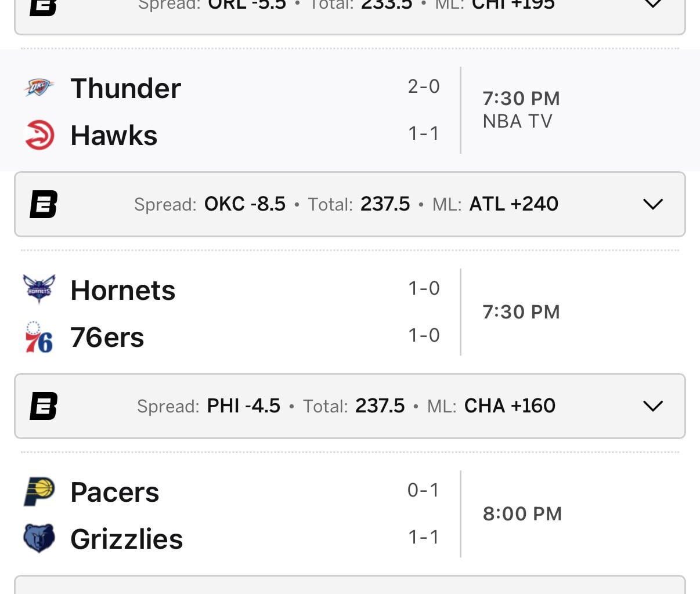700x594 pixels.
Task: Click the CHA +160 moneyline odds
Action: click(x=509, y=406)
